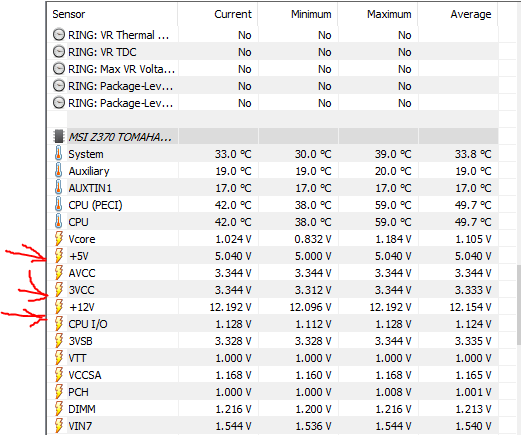Click the lightning icon beside VCCSA
This screenshot has width=521, height=435.
(x=59, y=375)
